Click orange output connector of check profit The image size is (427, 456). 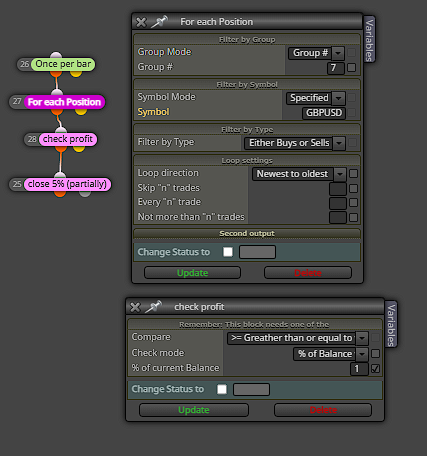[61, 148]
